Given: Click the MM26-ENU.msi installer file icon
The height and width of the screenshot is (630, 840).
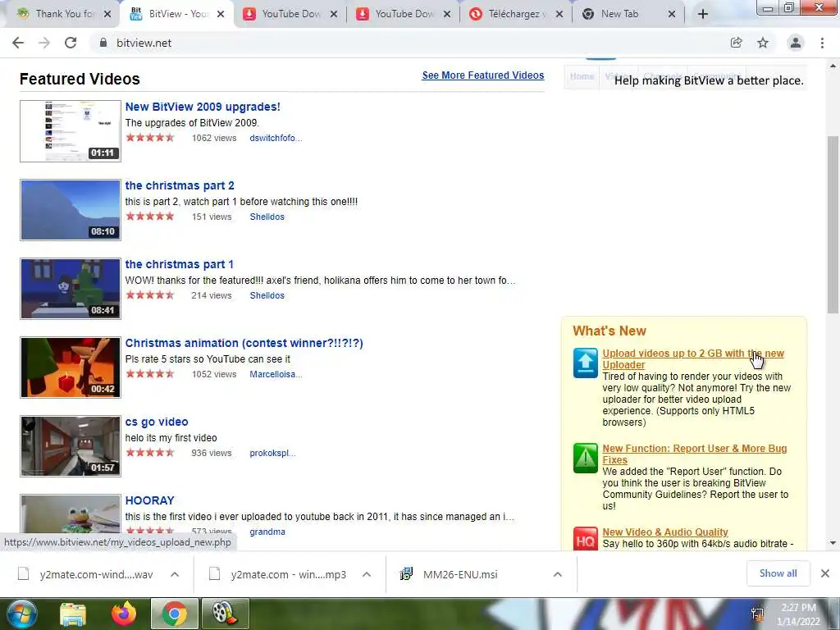Looking at the screenshot, I should [407, 574].
